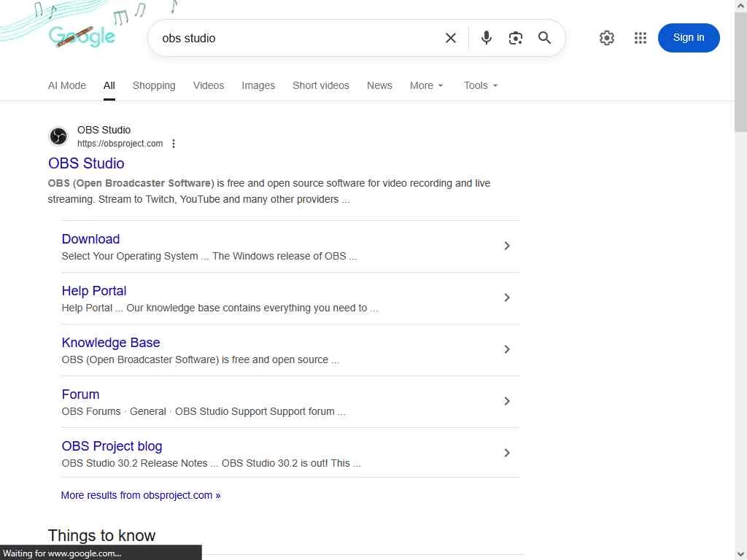The image size is (747, 560).
Task: Switch to the Images tab
Action: tap(258, 85)
